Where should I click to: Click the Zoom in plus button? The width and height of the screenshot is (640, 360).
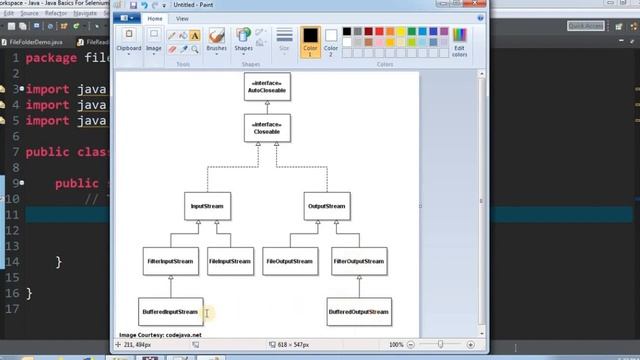(x=470, y=345)
